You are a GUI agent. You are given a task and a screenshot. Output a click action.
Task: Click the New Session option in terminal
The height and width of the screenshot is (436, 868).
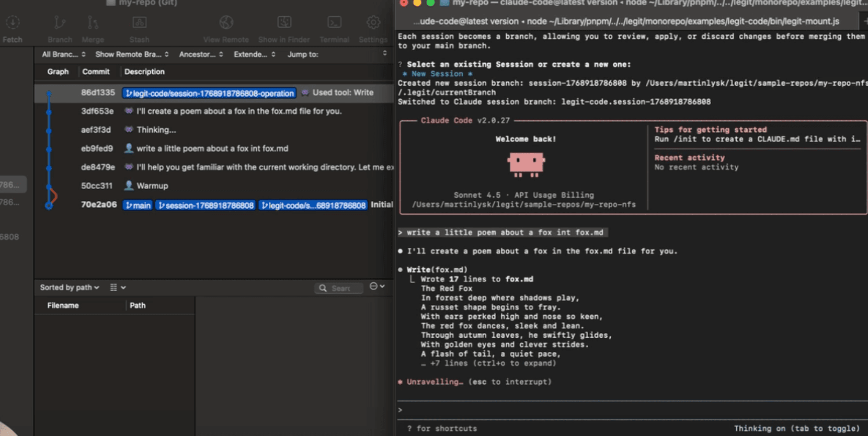[x=437, y=74]
